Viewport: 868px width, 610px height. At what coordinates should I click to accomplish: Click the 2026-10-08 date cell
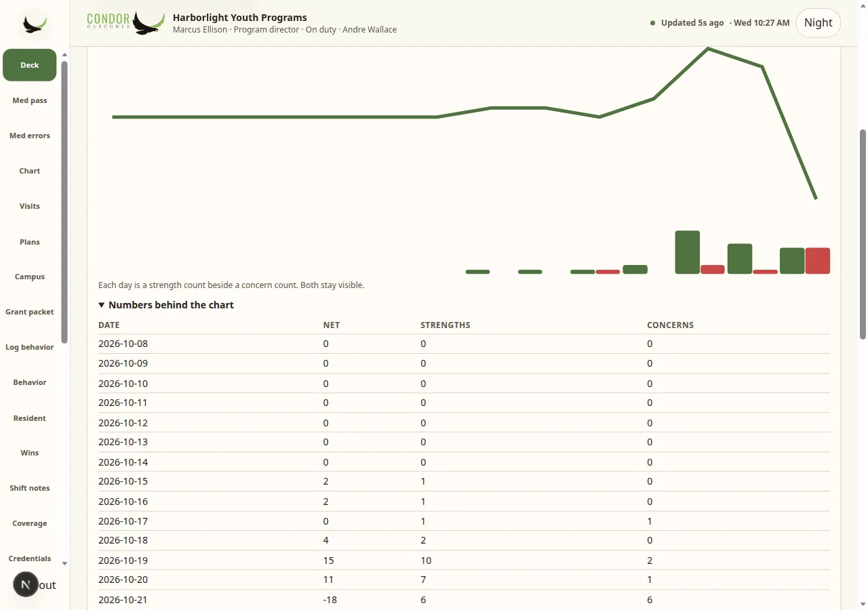(x=123, y=344)
